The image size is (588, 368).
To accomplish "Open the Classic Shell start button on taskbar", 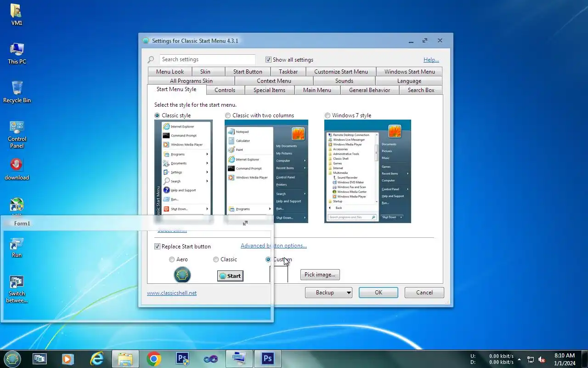I will coord(12,359).
